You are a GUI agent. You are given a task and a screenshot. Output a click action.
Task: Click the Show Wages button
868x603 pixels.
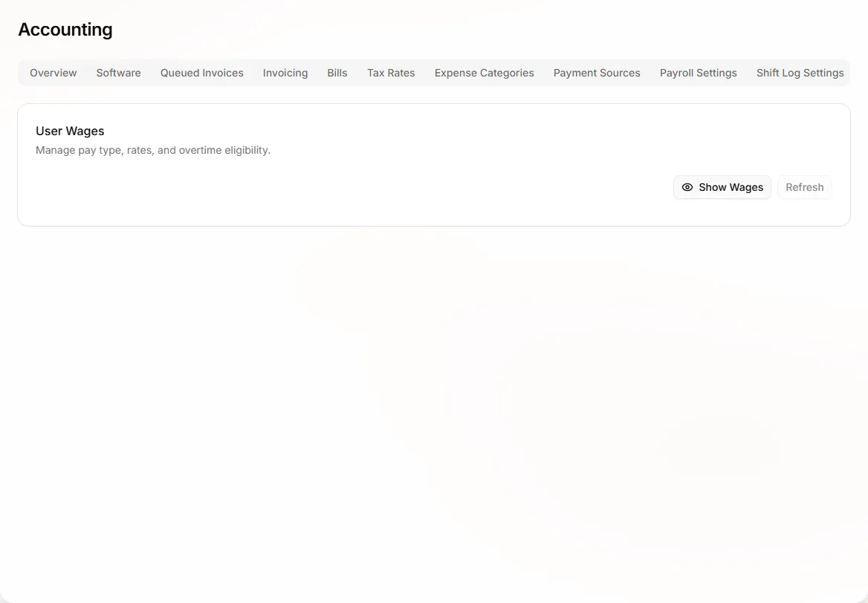pos(722,188)
